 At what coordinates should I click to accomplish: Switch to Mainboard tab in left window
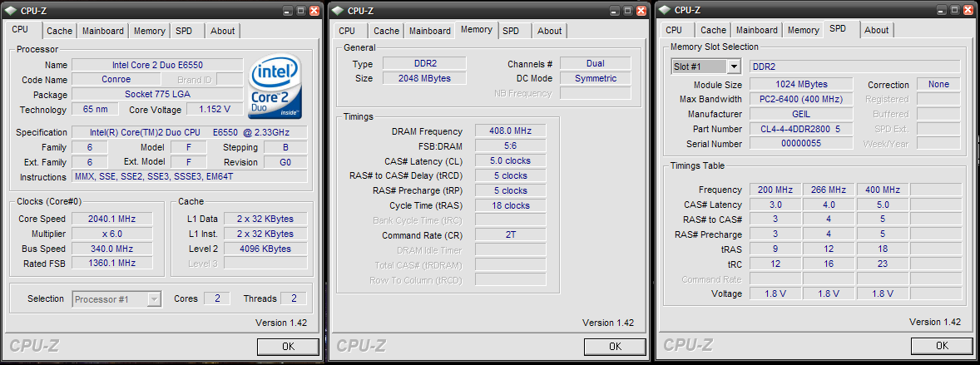click(103, 31)
